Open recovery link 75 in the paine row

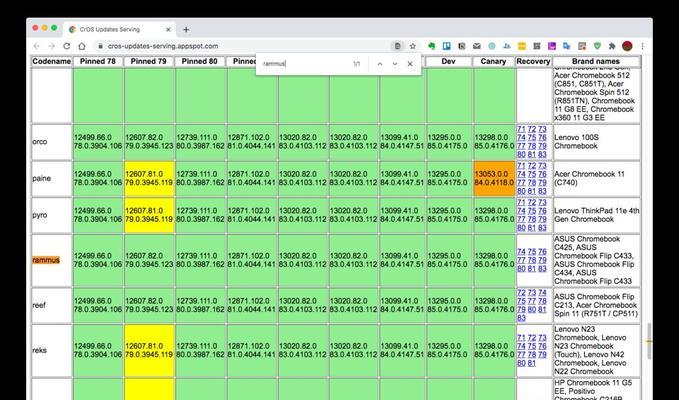point(532,174)
